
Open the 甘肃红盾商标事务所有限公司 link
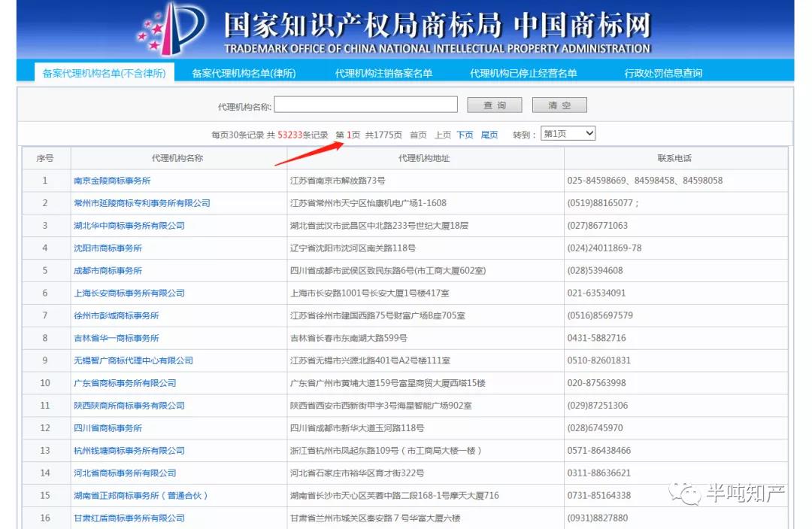[x=129, y=518]
